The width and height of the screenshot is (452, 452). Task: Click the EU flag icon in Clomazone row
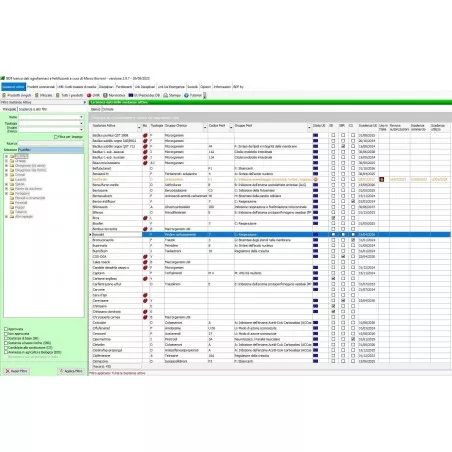(315, 361)
